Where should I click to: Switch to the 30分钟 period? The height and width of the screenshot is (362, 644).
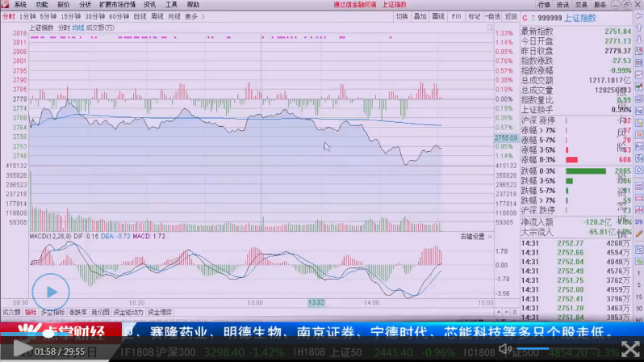(95, 16)
